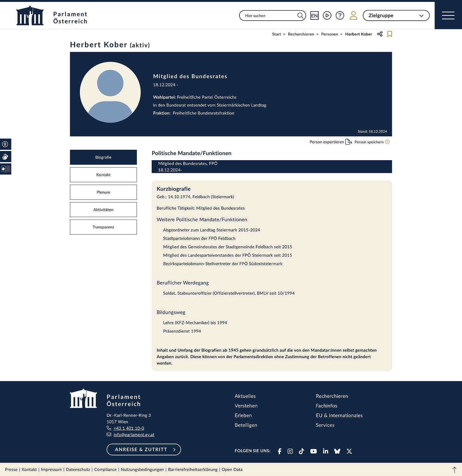
Task: Click "Stand: 18.12.2024" text
Action: (372, 131)
